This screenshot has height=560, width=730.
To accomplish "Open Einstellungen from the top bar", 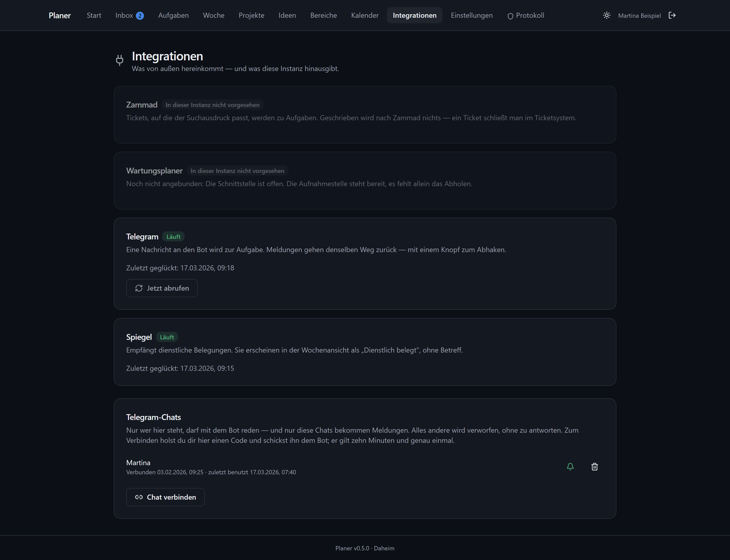I will 471,15.
